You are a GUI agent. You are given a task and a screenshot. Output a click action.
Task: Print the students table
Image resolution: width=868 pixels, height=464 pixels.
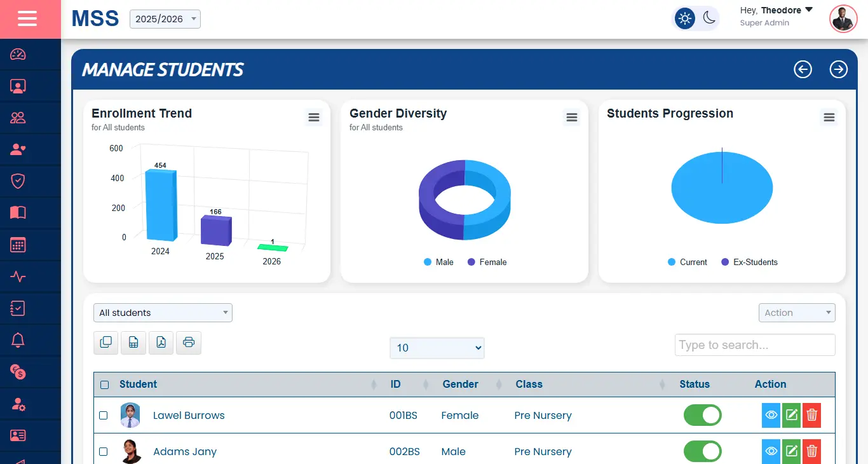pyautogui.click(x=188, y=343)
